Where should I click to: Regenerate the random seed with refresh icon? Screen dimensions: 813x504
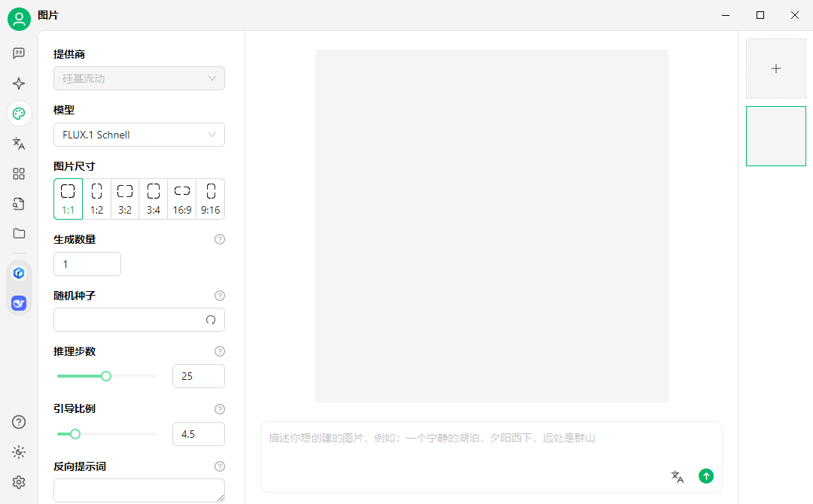(x=211, y=320)
